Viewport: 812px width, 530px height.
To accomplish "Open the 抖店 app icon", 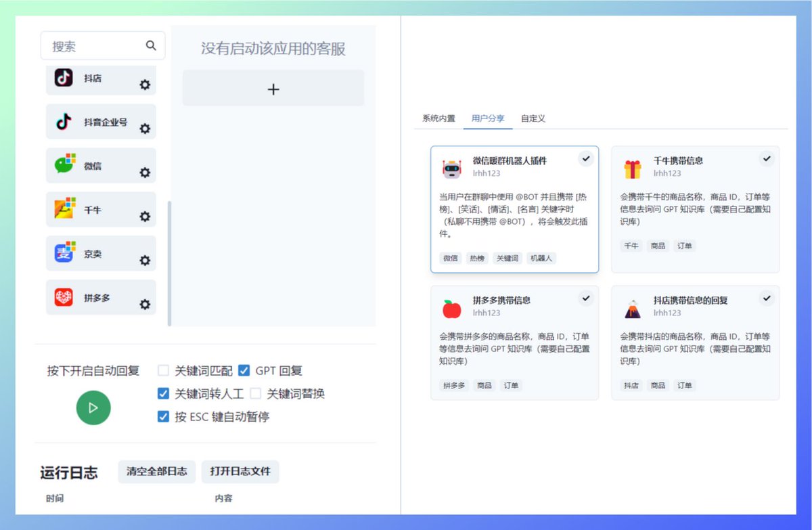I will [x=64, y=78].
